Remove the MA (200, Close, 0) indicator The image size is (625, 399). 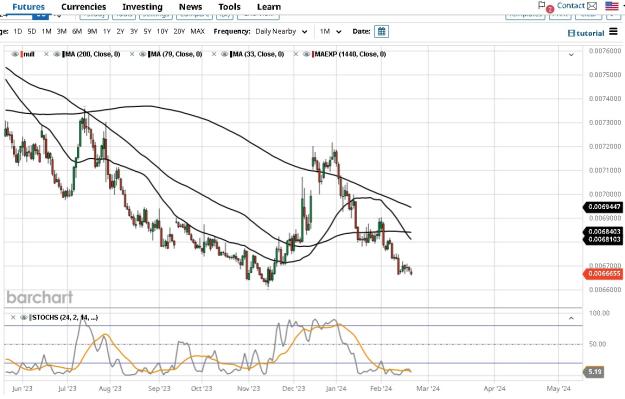[x=46, y=54]
